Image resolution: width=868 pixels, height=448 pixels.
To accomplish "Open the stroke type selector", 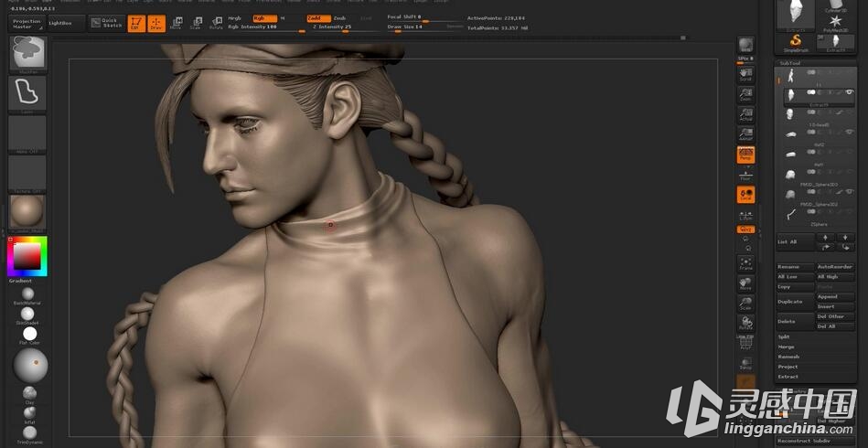I will tap(27, 94).
